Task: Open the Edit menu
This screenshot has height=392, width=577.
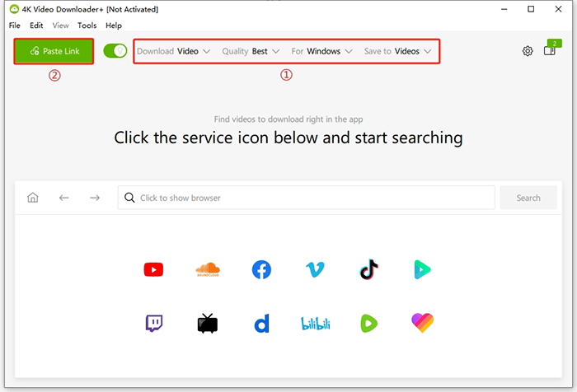Action: click(x=36, y=26)
